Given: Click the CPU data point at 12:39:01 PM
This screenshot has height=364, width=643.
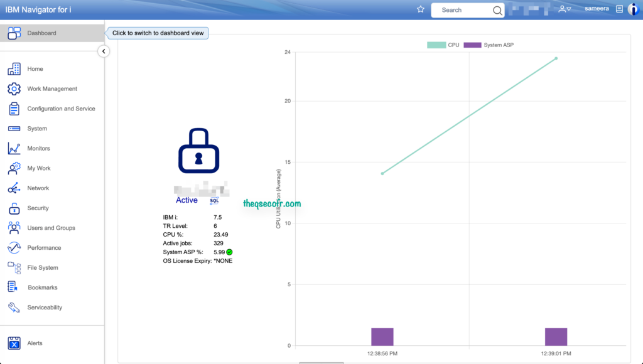Looking at the screenshot, I should pyautogui.click(x=556, y=58).
